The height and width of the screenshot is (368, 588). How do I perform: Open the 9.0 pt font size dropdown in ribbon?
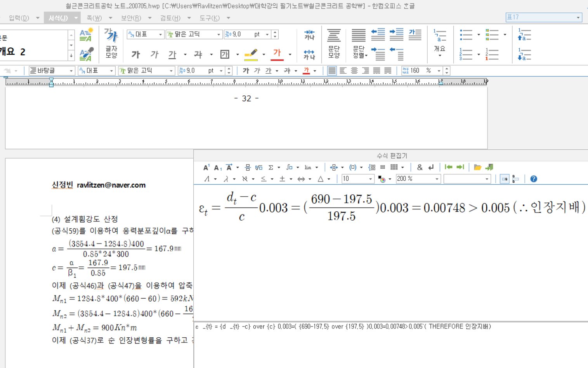click(x=267, y=35)
